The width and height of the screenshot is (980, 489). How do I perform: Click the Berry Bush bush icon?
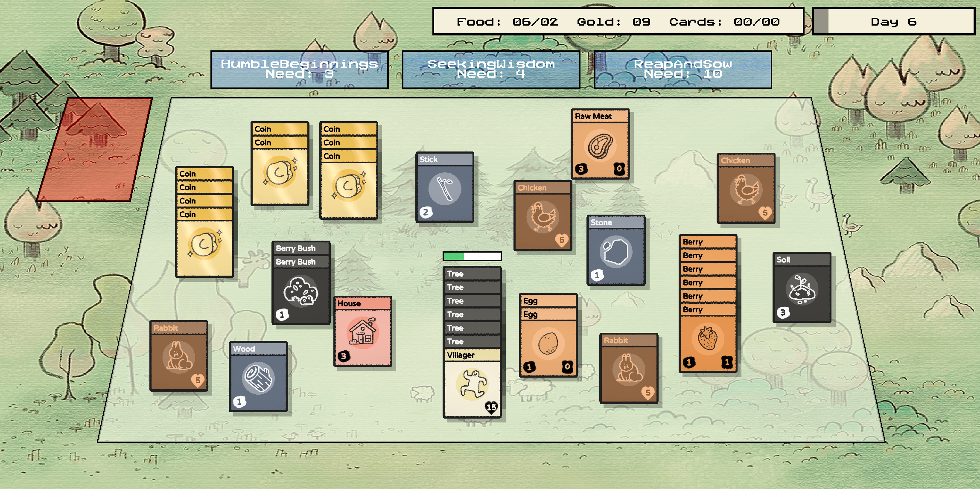tap(301, 291)
